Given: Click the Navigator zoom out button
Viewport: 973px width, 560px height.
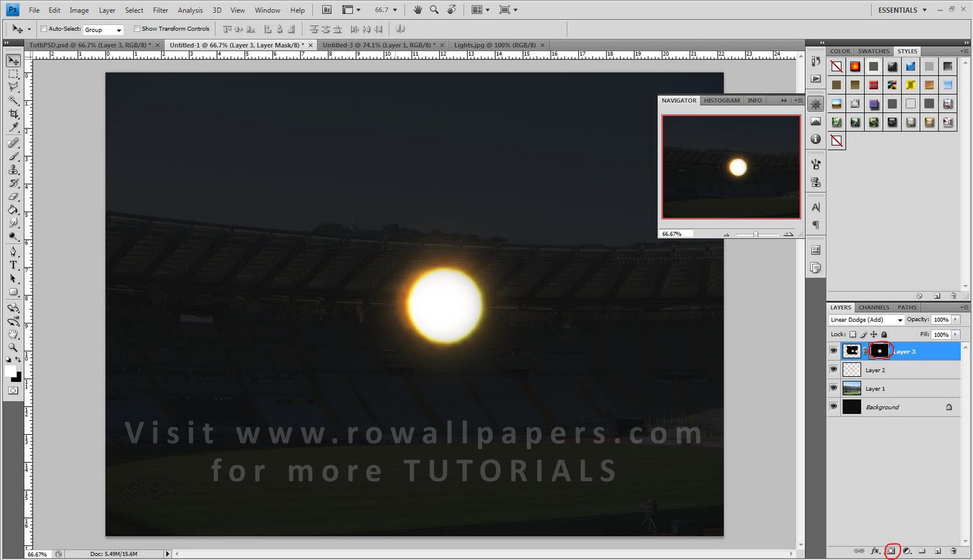Looking at the screenshot, I should 727,234.
